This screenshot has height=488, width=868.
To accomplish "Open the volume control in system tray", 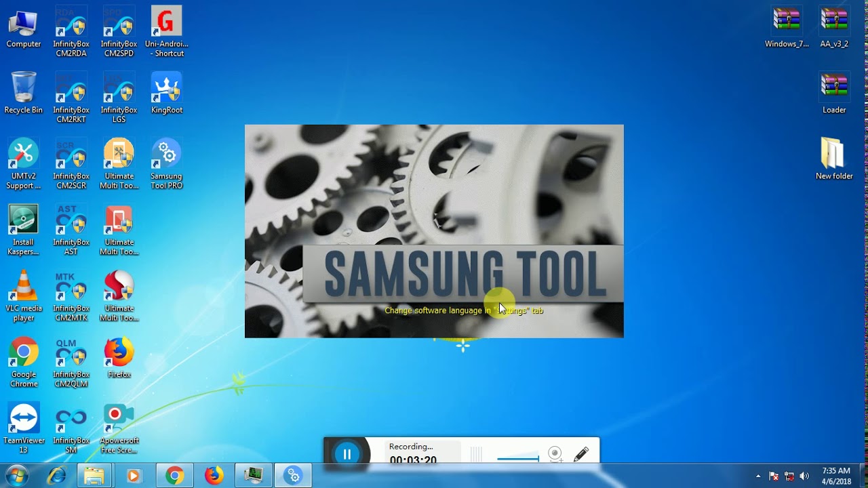I will (x=804, y=476).
